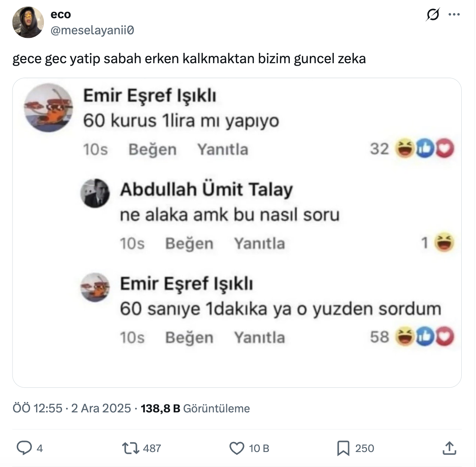Open the three-dot more options menu
476x467 pixels.
pyautogui.click(x=454, y=15)
